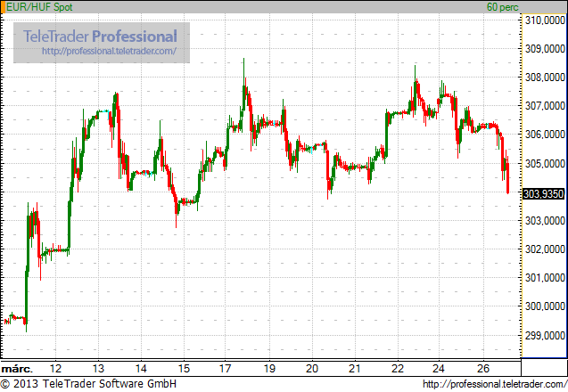Image resolution: width=568 pixels, height=392 pixels.
Task: Click the 309,0000 price axis label
Action: 545,48
